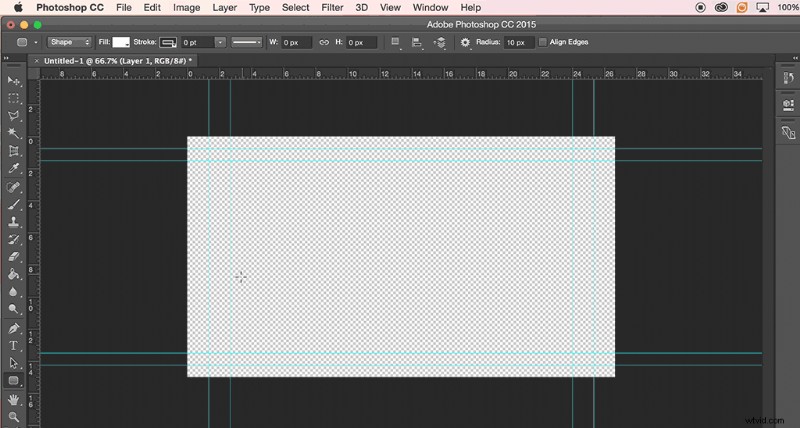The width and height of the screenshot is (800, 428).
Task: Open path operations in options bar
Action: pyautogui.click(x=395, y=42)
